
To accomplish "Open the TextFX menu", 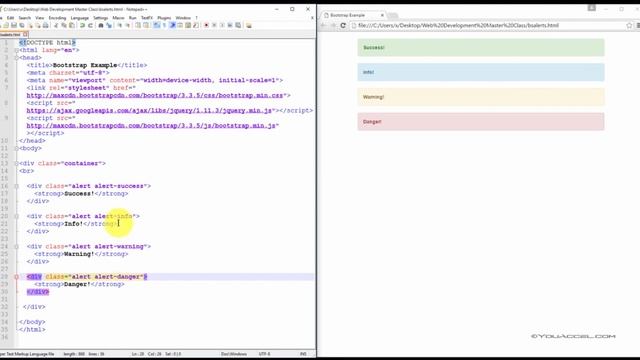I will tap(147, 18).
